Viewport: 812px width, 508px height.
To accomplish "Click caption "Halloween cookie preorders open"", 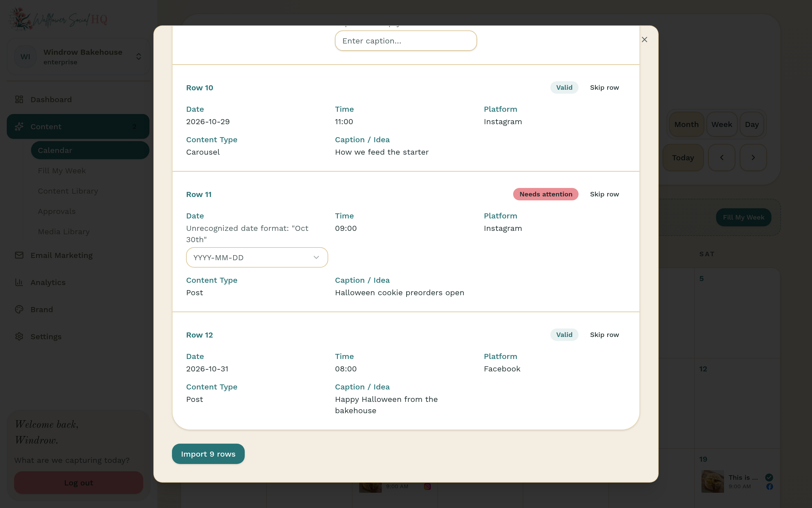I will coord(399,293).
